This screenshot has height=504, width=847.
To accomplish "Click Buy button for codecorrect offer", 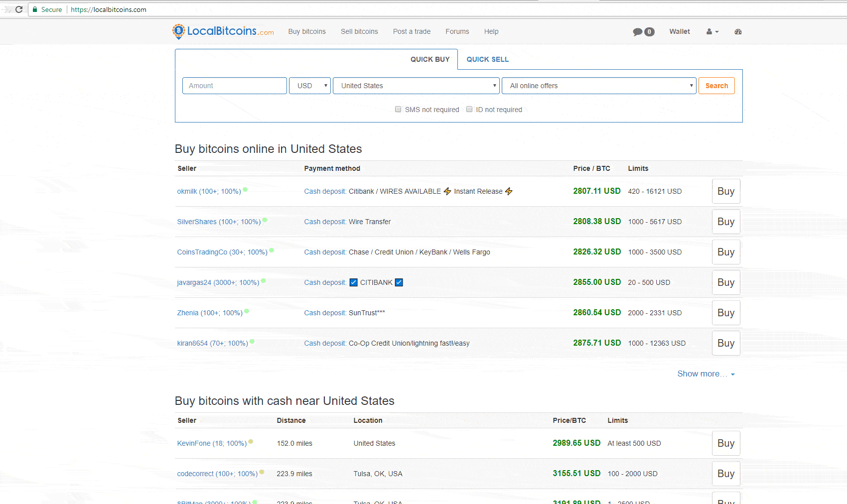I will [x=726, y=474].
